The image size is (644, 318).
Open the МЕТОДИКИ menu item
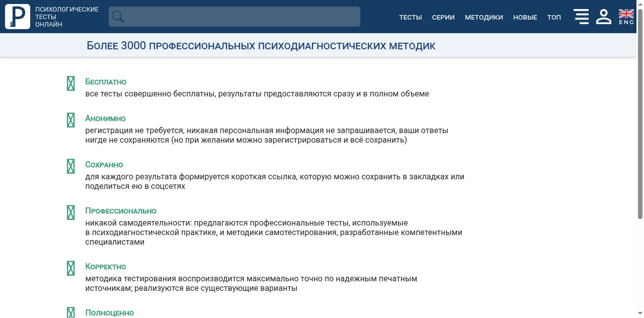(x=484, y=17)
